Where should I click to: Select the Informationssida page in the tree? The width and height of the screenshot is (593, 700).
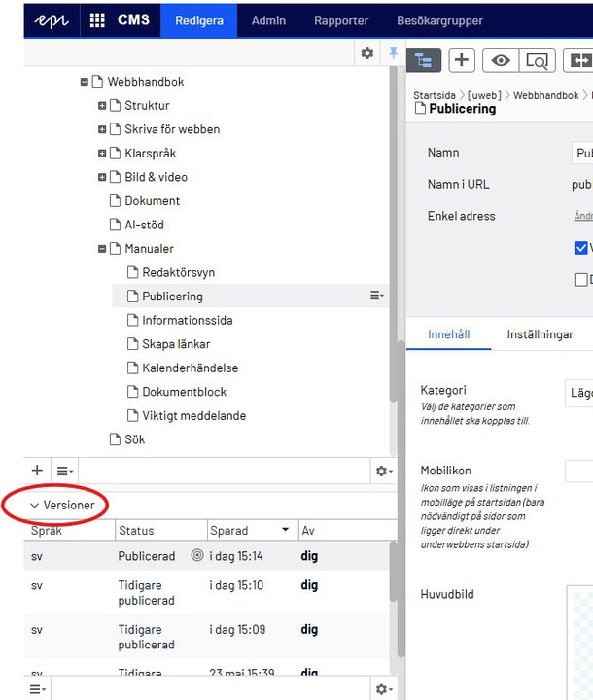pos(187,320)
